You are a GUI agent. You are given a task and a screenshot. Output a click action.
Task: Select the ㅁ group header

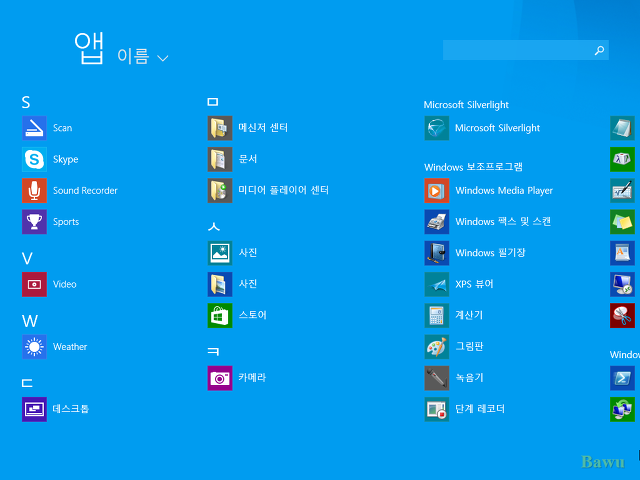click(213, 102)
